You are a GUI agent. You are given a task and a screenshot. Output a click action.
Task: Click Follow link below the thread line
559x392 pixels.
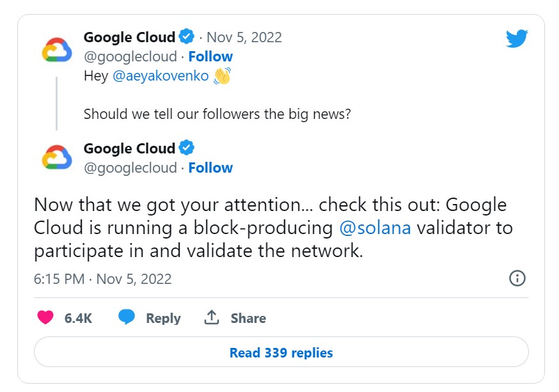click(210, 168)
